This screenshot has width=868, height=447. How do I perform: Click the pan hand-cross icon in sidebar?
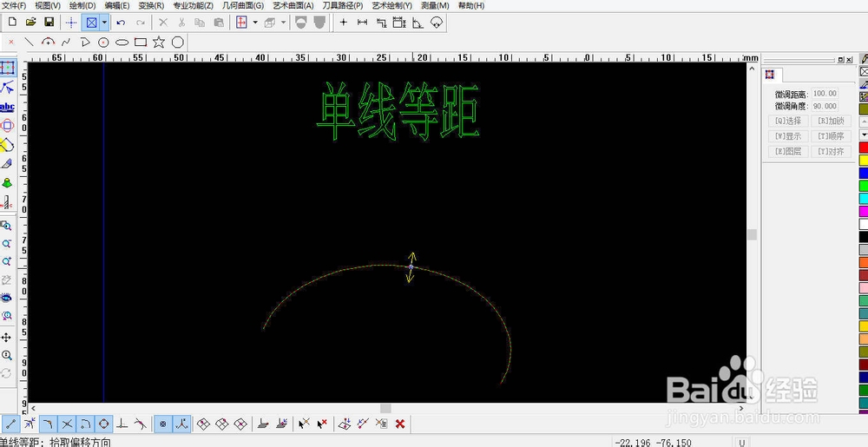pyautogui.click(x=7, y=337)
